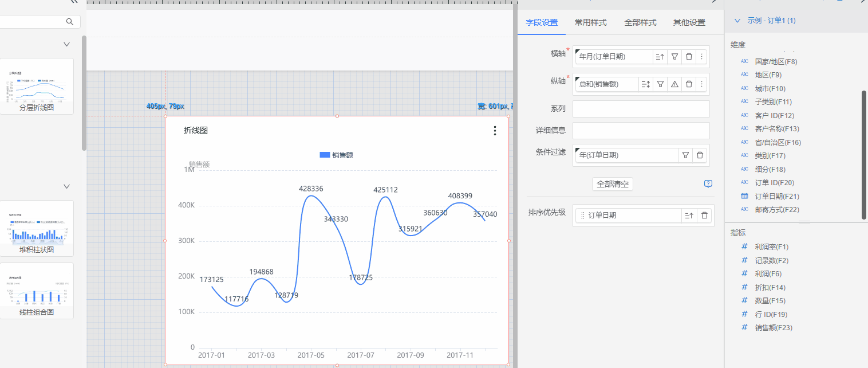Viewport: 868px width, 368px height.
Task: Toggle sort direction on 纵轴 总和(销售额)
Action: [x=646, y=84]
